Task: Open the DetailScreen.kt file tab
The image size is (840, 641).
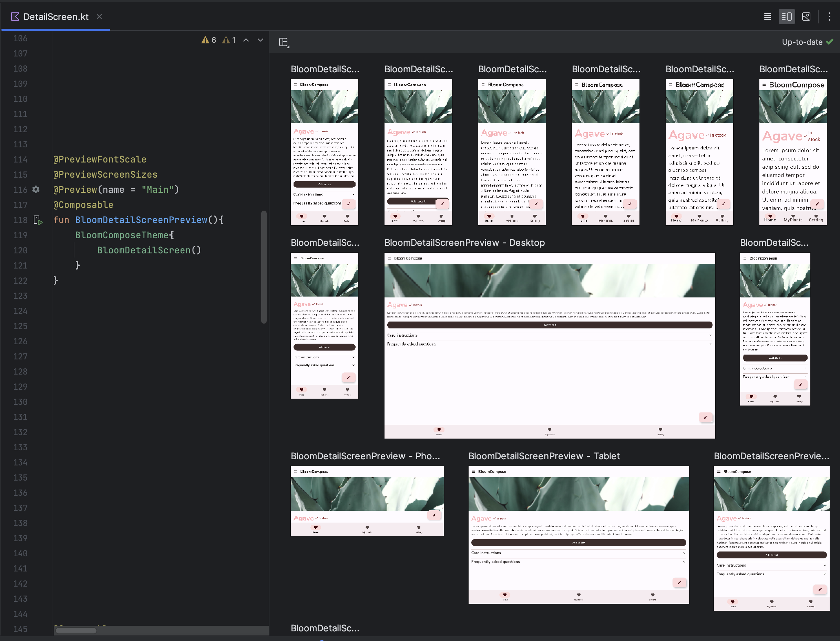Action: point(54,17)
